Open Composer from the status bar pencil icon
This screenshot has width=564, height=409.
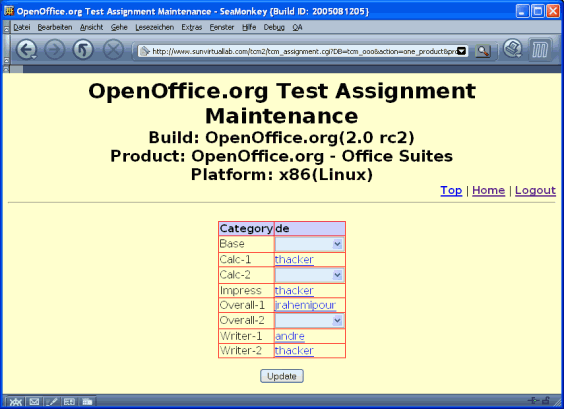[x=52, y=401]
